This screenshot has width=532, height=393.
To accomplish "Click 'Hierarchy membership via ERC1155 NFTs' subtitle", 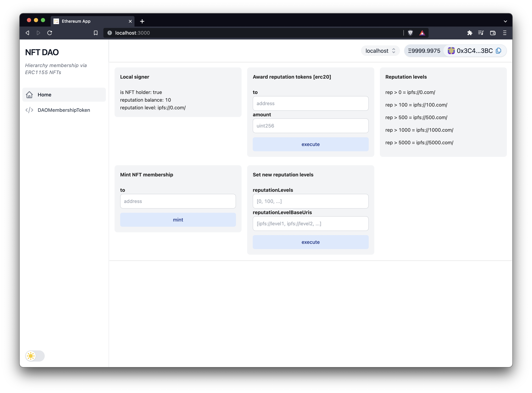I will (56, 69).
